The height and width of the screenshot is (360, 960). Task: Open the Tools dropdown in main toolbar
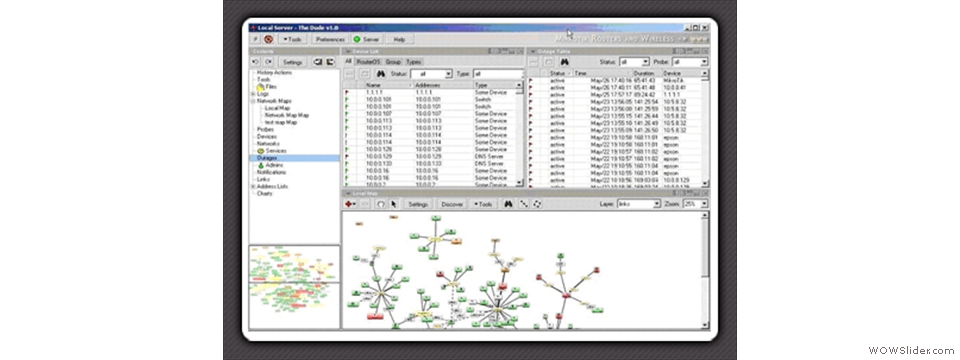[x=293, y=39]
